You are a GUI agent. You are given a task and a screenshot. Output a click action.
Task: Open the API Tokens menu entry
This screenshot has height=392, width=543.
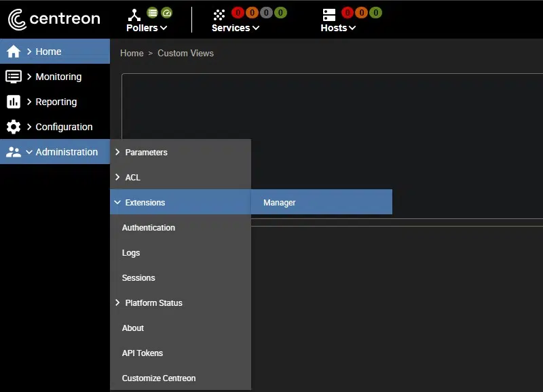(143, 353)
